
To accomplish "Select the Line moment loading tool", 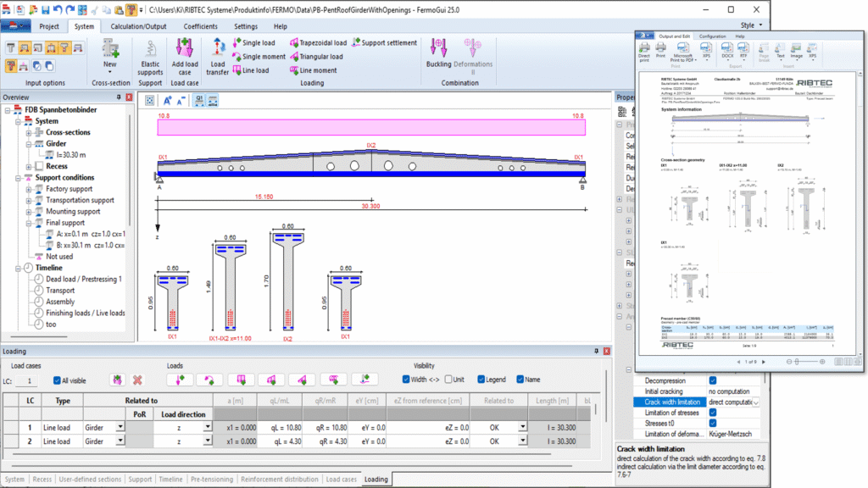I will click(x=314, y=70).
